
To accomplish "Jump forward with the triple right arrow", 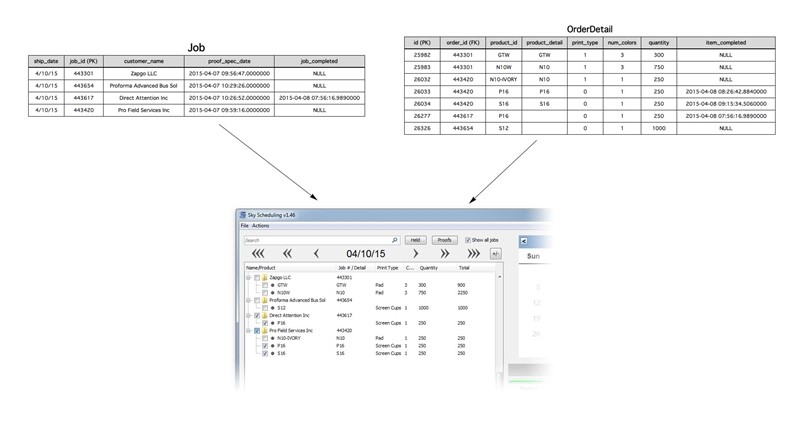I will pos(474,254).
